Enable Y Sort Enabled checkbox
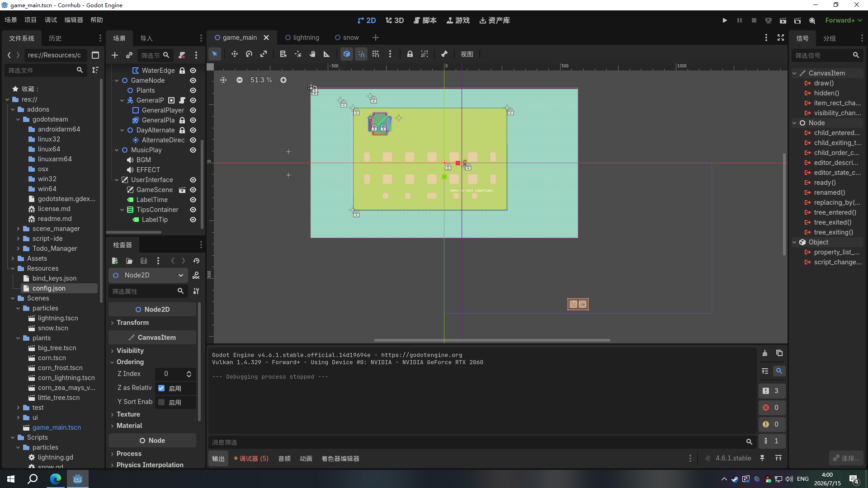The image size is (868, 488). [161, 402]
